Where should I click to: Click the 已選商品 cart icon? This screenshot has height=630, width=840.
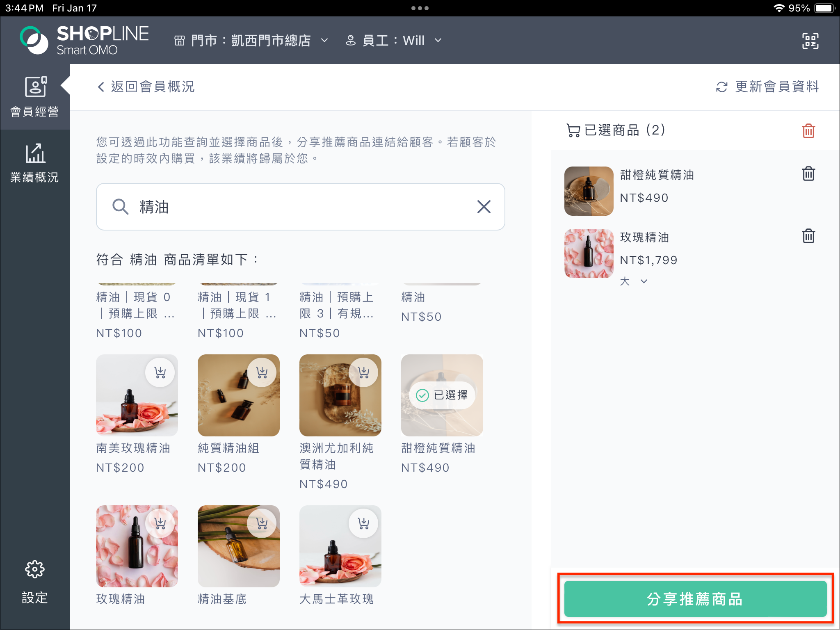pyautogui.click(x=573, y=130)
